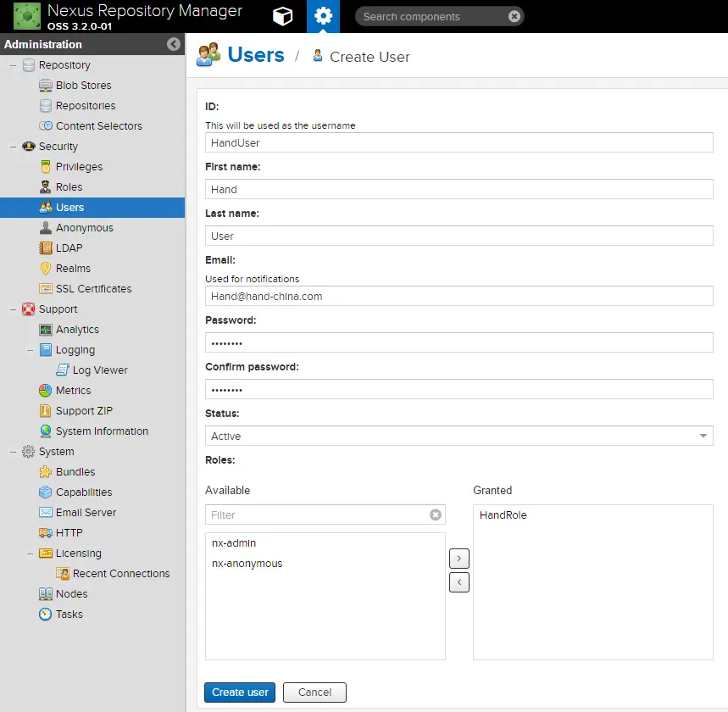Click the Bundles puzzle icon

46,472
